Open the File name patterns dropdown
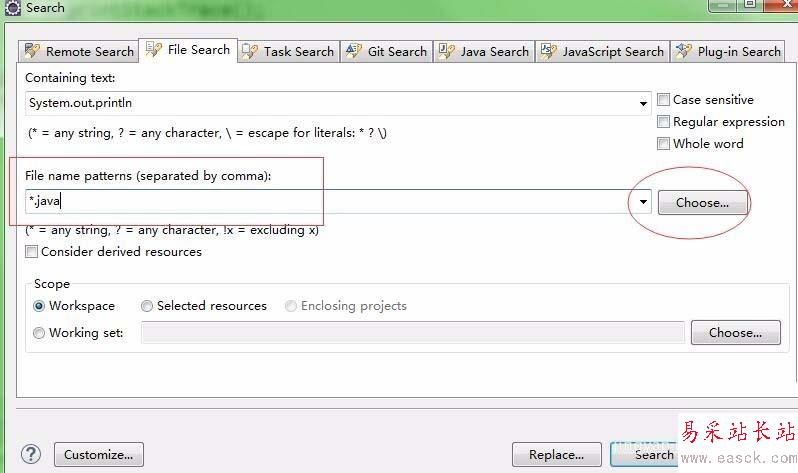The image size is (798, 473). click(x=643, y=202)
